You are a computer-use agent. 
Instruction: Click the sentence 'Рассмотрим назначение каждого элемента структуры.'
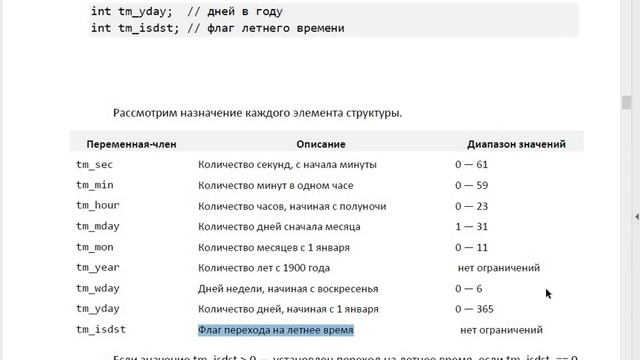click(258, 113)
